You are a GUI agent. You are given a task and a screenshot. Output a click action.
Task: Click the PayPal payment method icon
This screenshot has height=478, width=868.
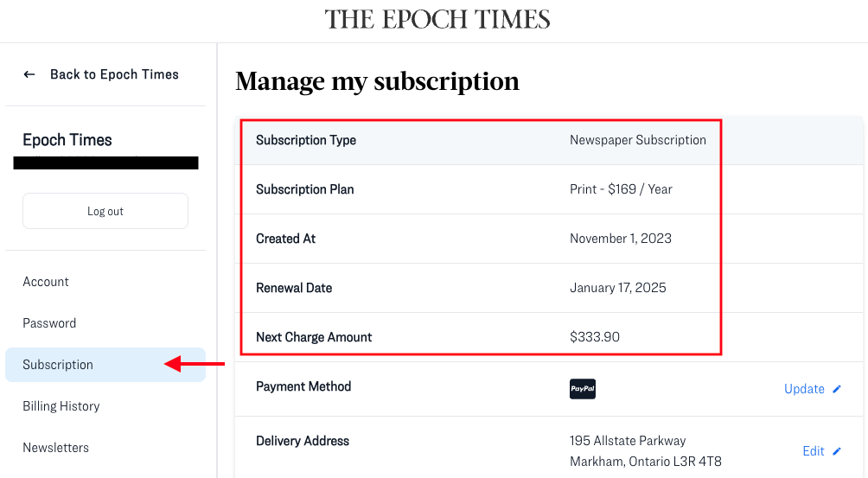coord(583,389)
